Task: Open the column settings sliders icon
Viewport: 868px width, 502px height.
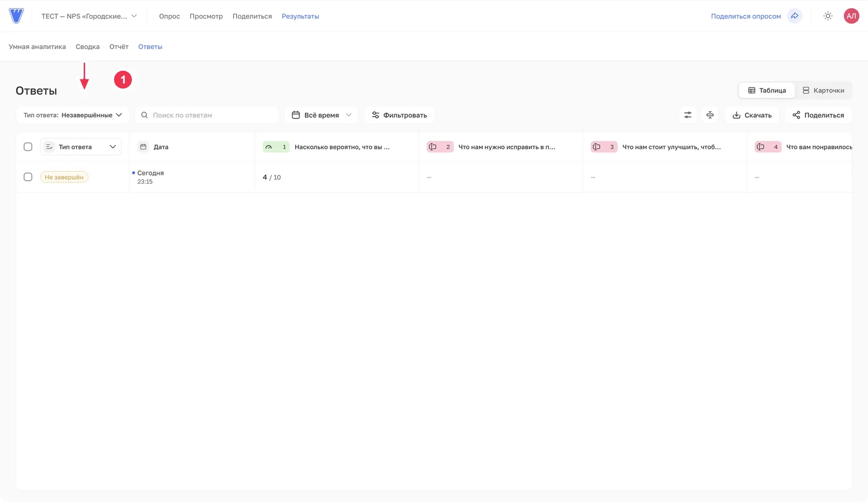Action: pyautogui.click(x=688, y=115)
